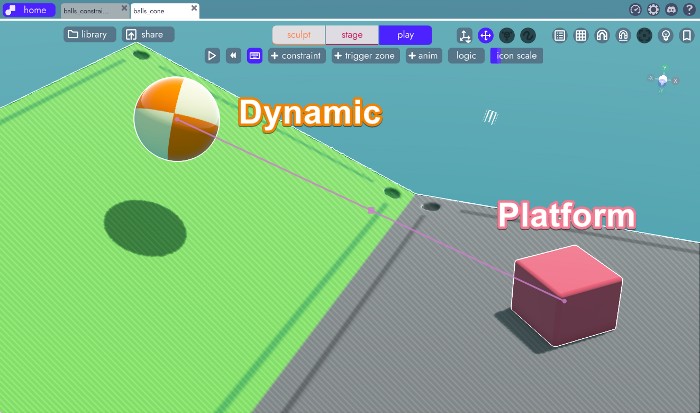
Task: Add a new constraint
Action: (296, 56)
